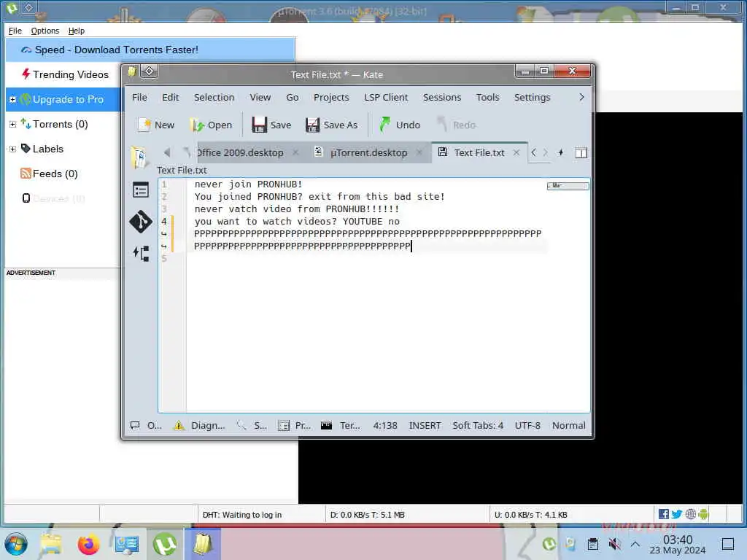The height and width of the screenshot is (560, 747).
Task: Go to previous location arrow in Kate
Action: (167, 152)
